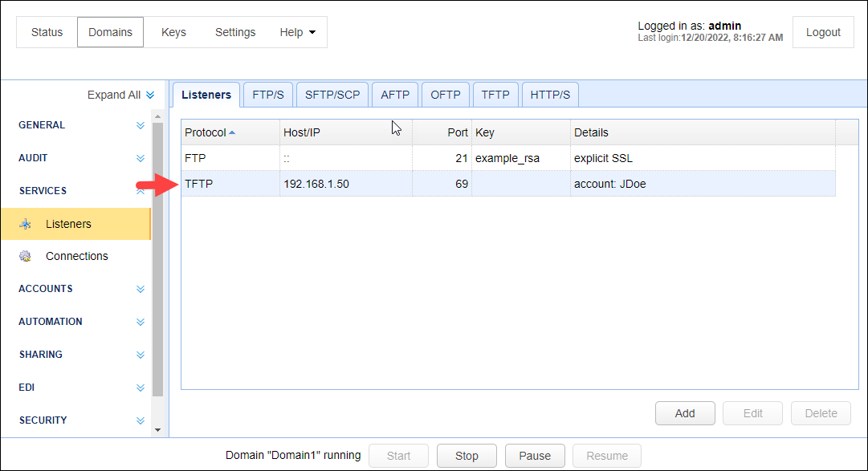
Task: Expand the EDI section chevron
Action: (141, 388)
